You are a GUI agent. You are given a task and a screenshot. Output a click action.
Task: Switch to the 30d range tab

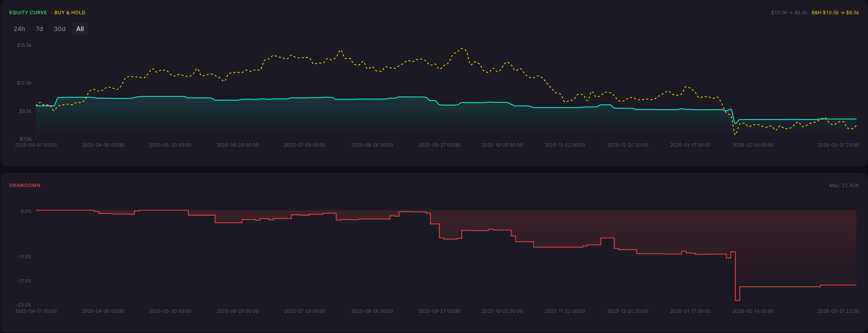(x=60, y=29)
